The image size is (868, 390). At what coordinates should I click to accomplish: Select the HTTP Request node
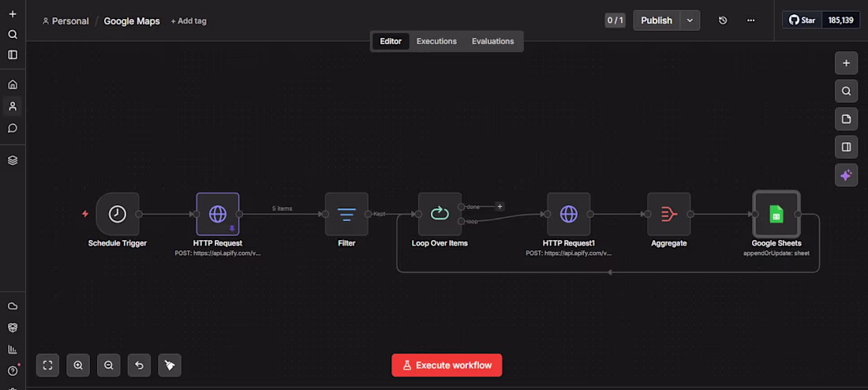point(218,214)
